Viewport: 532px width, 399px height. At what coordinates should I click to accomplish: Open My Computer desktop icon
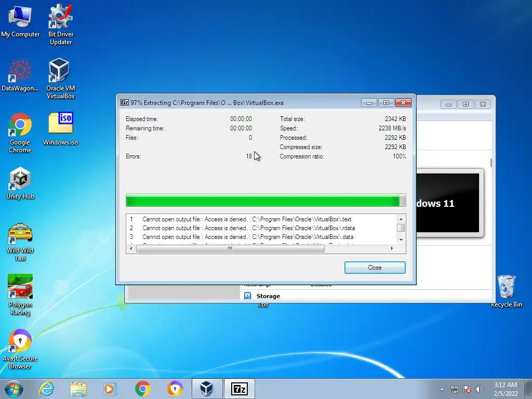coord(20,22)
